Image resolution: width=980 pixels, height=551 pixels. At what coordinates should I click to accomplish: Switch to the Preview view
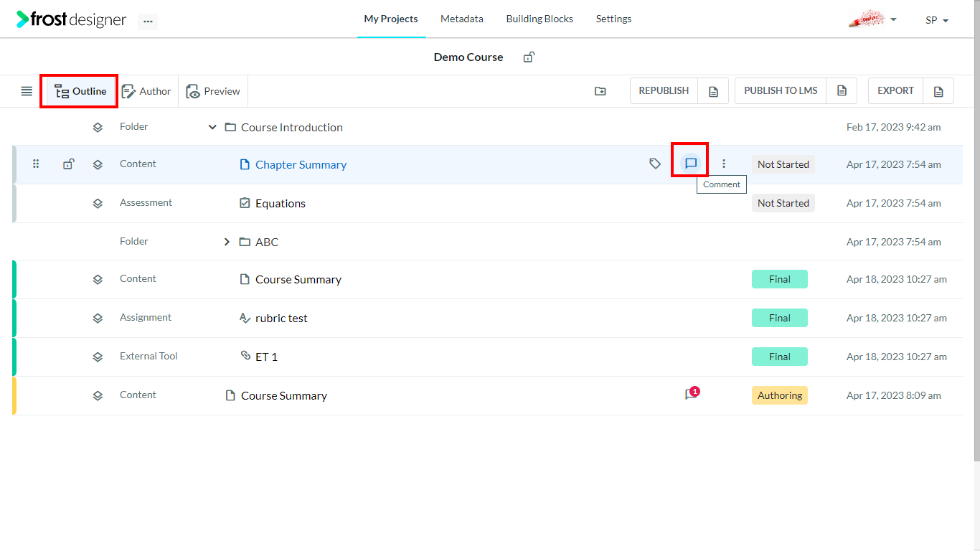[213, 91]
